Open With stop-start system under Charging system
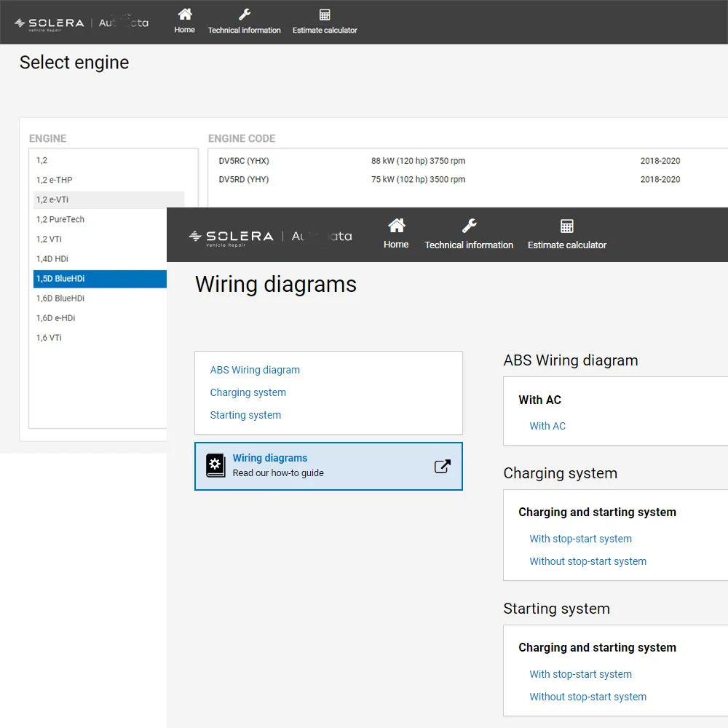The height and width of the screenshot is (728, 728). [580, 539]
